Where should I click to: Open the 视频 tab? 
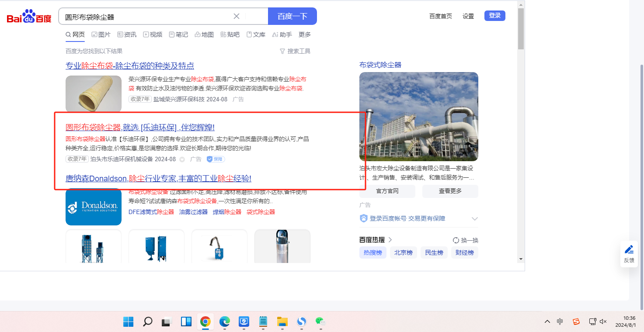point(153,35)
